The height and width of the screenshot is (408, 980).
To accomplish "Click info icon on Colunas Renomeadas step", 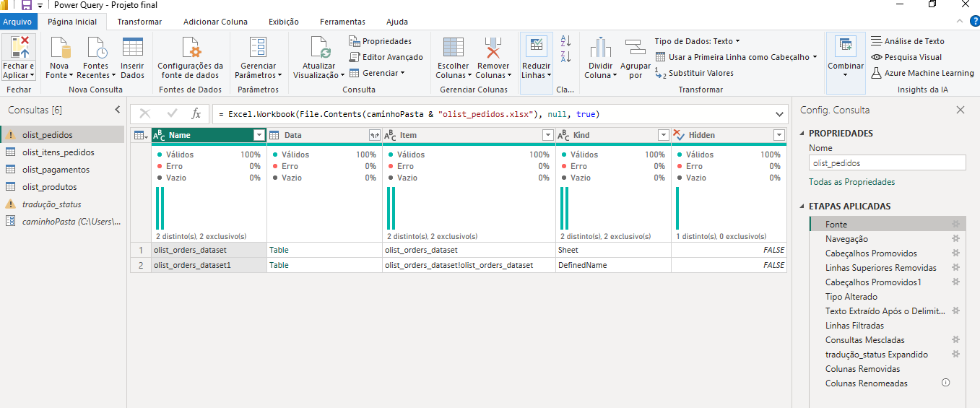I will click(x=946, y=383).
